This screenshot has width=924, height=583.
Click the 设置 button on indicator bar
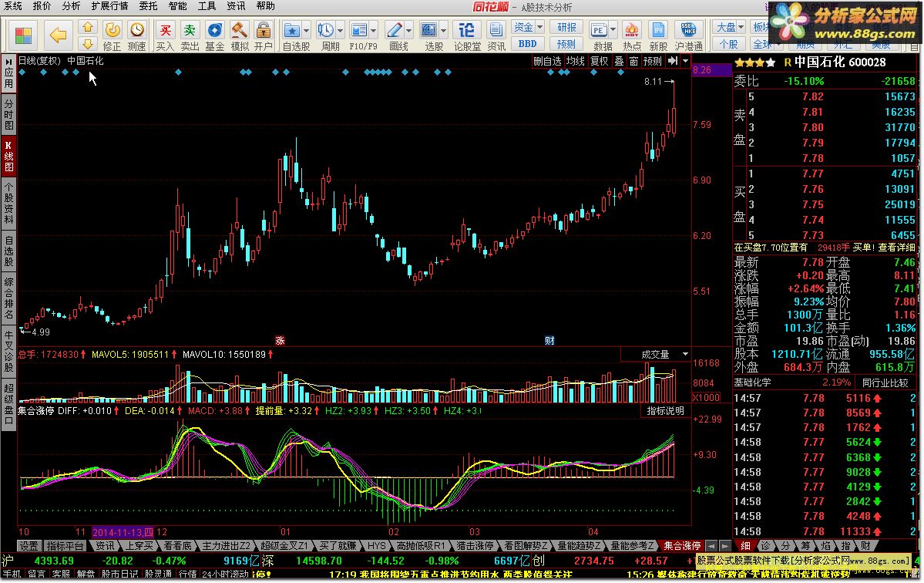(29, 546)
